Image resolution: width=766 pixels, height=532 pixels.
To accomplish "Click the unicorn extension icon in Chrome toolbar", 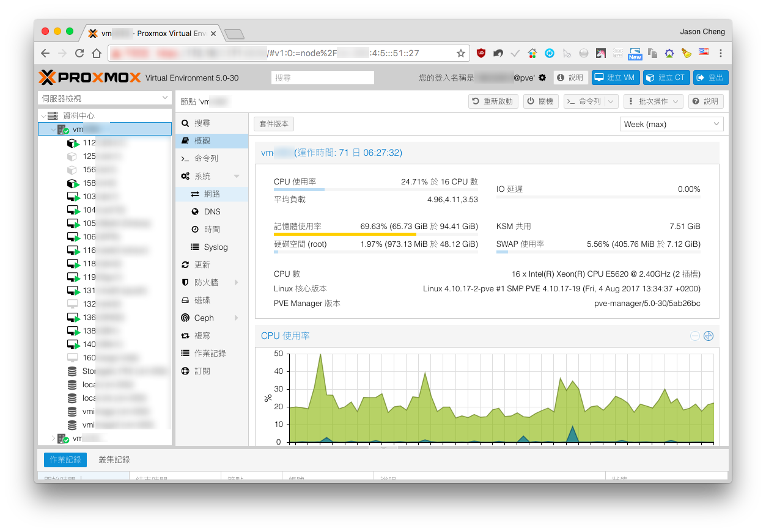I will pyautogui.click(x=601, y=53).
